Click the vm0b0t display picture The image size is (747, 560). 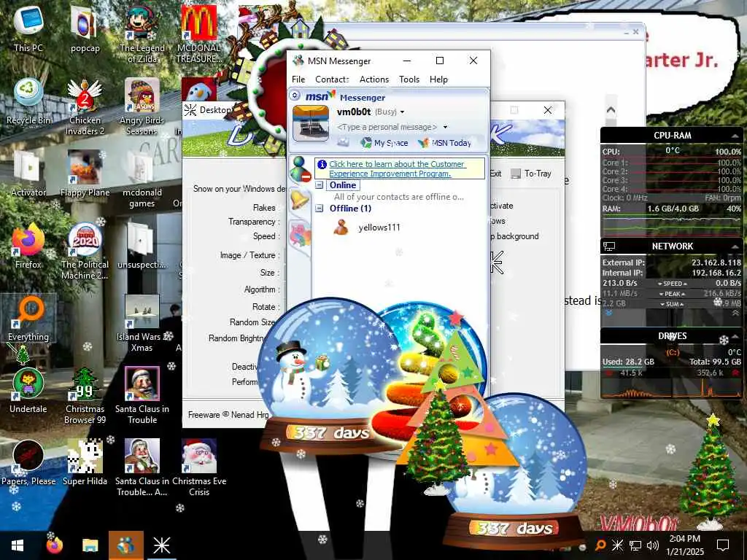pos(311,122)
